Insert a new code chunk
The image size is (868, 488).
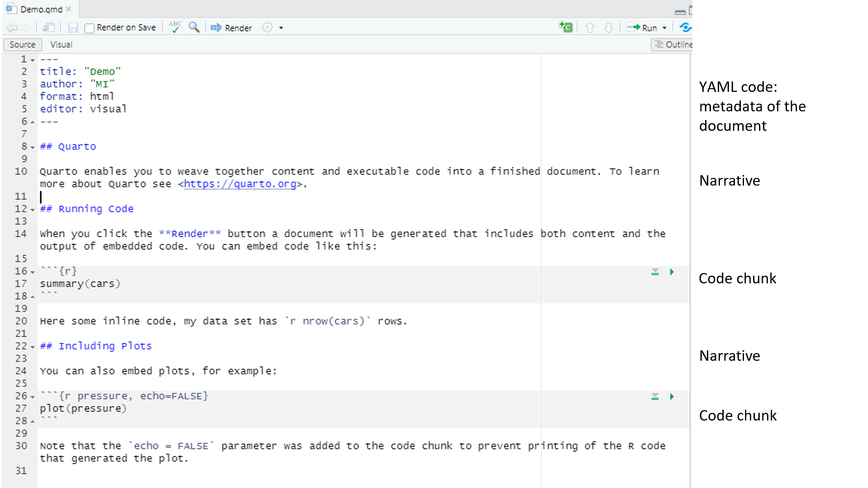566,27
